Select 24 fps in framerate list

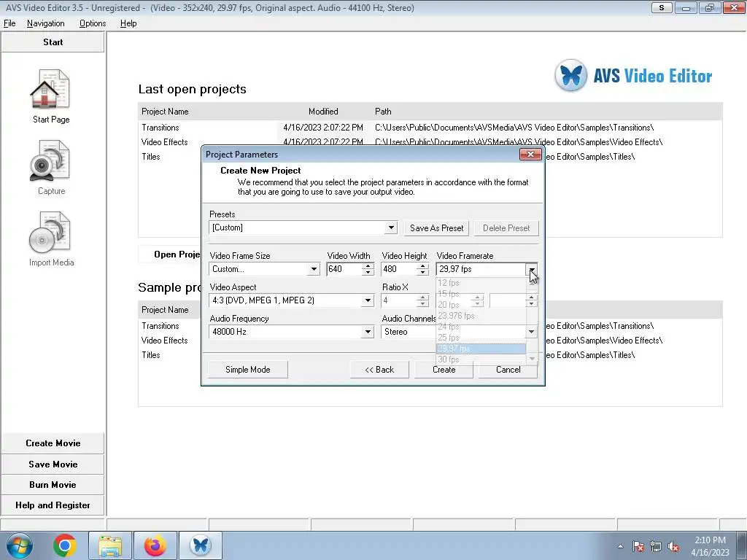pyautogui.click(x=481, y=327)
